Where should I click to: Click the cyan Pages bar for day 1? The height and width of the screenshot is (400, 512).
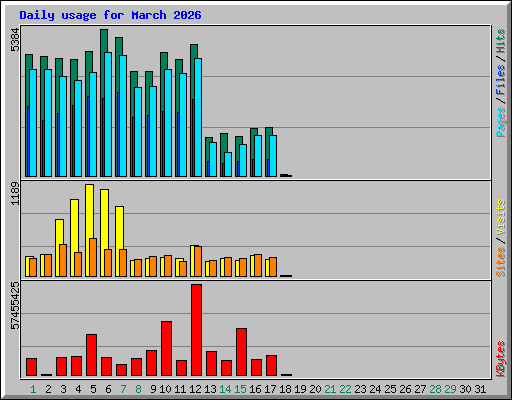(33, 123)
